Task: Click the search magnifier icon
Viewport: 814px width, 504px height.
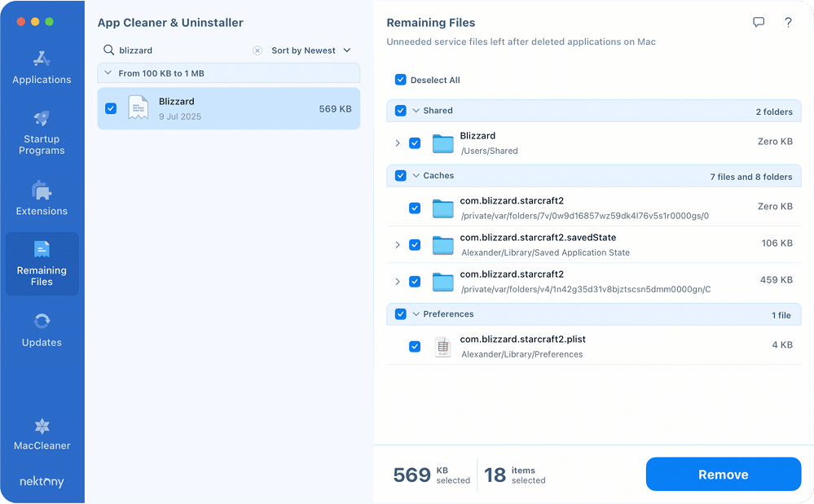Action: [x=108, y=50]
